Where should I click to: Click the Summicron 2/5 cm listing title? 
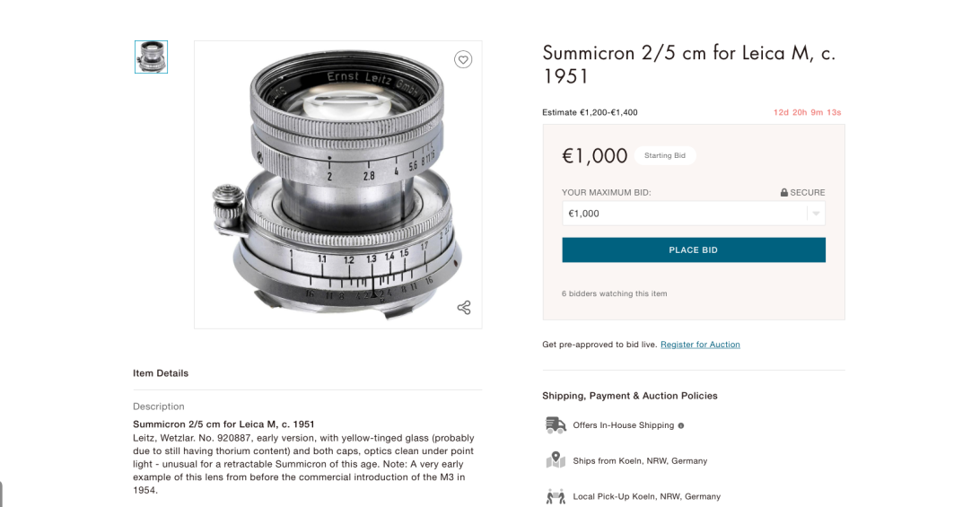688,65
